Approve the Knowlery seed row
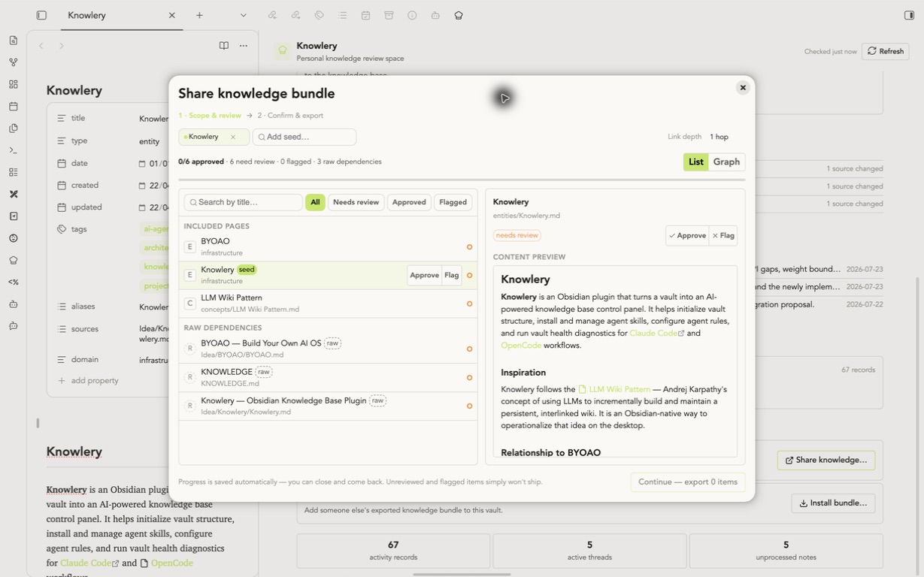This screenshot has height=577, width=924. coord(424,275)
